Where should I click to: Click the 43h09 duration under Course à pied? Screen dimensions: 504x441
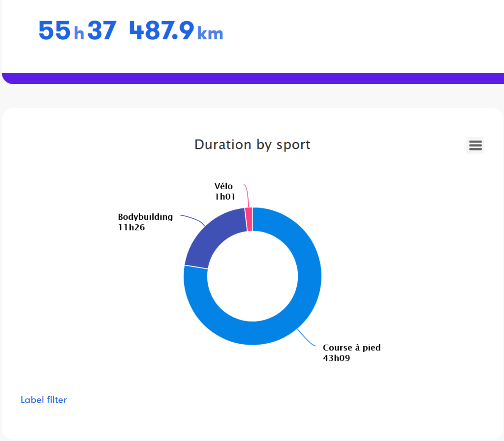(x=336, y=358)
